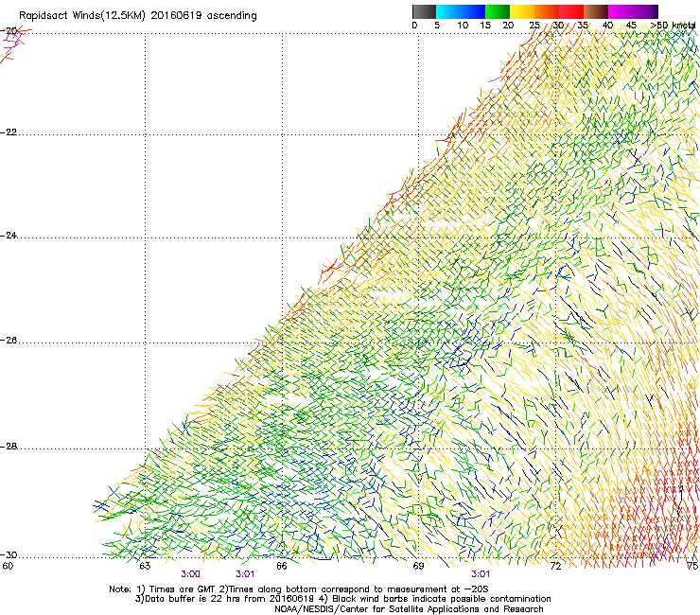The image size is (700, 615).
Task: Select the '10' legend scale label
Action: [x=463, y=26]
